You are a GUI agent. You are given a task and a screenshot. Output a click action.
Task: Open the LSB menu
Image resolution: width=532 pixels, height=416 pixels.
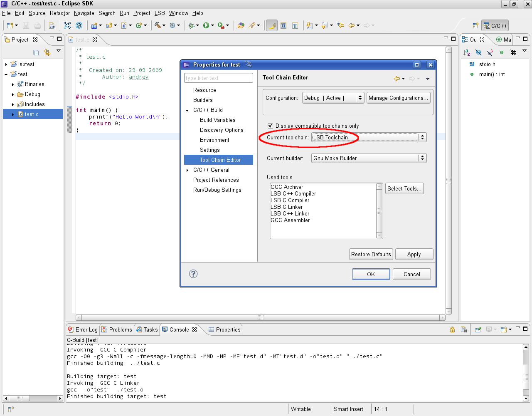point(160,13)
